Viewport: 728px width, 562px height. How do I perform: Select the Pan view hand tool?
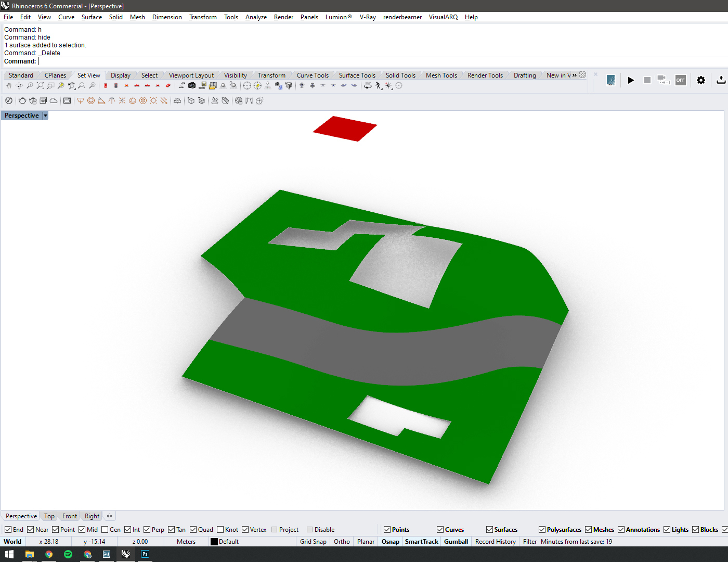click(x=9, y=86)
